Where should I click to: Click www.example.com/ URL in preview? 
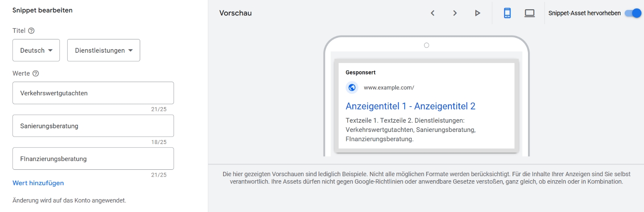pos(389,88)
